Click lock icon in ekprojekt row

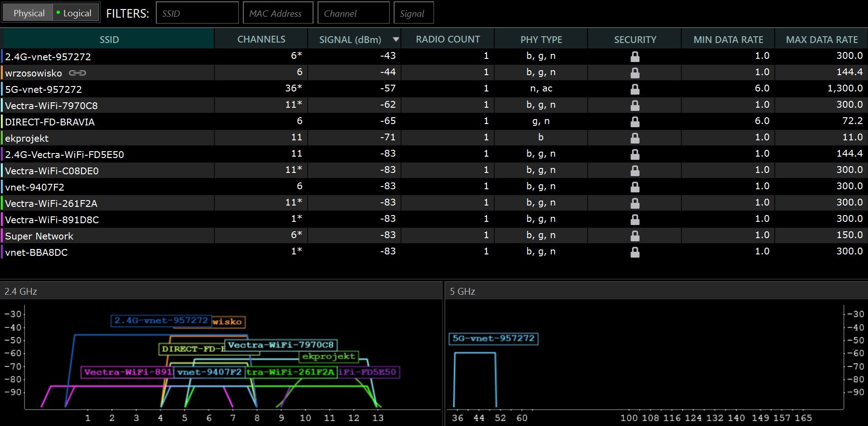tap(635, 138)
